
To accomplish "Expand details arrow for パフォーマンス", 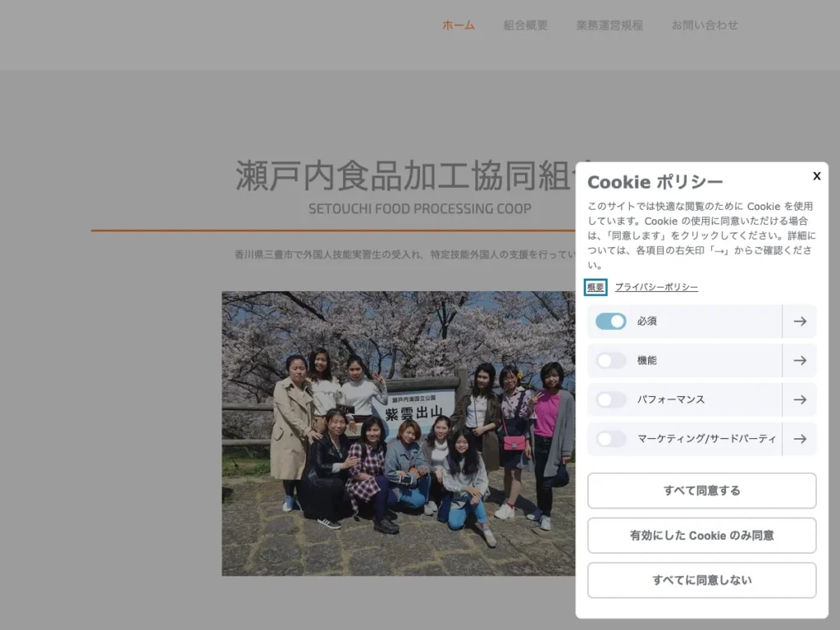I will pyautogui.click(x=800, y=399).
